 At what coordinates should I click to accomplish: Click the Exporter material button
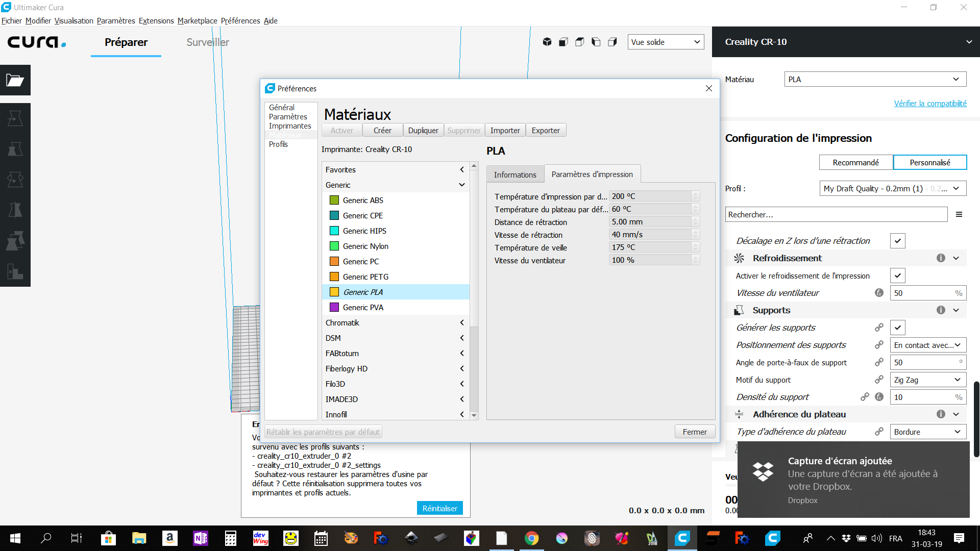(x=546, y=131)
